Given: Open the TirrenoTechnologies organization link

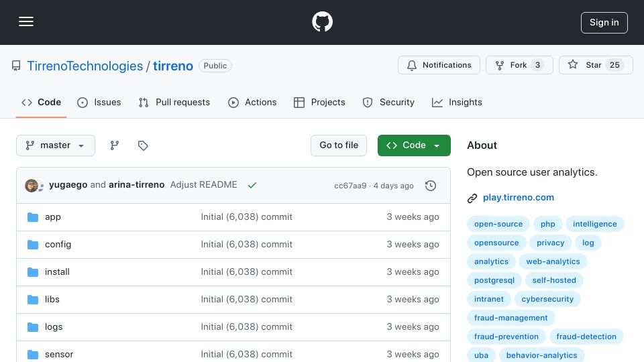Looking at the screenshot, I should tap(85, 66).
